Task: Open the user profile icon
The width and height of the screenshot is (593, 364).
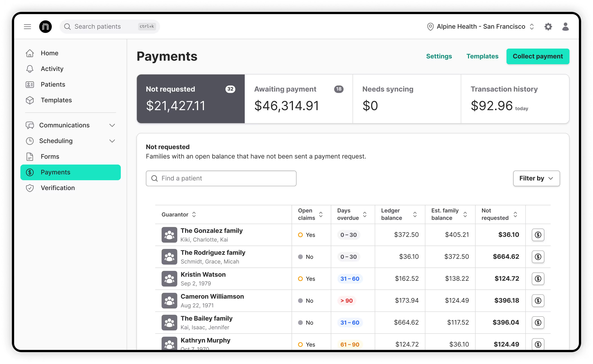Action: [x=565, y=26]
